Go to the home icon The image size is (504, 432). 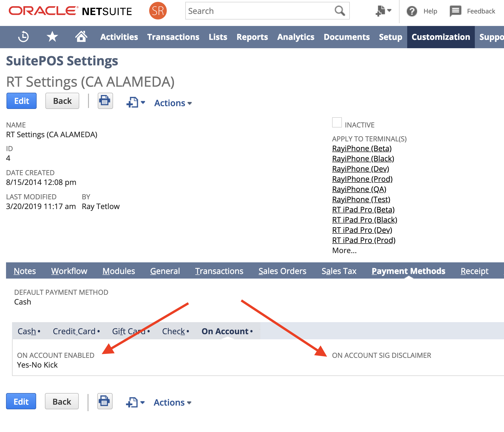click(81, 37)
